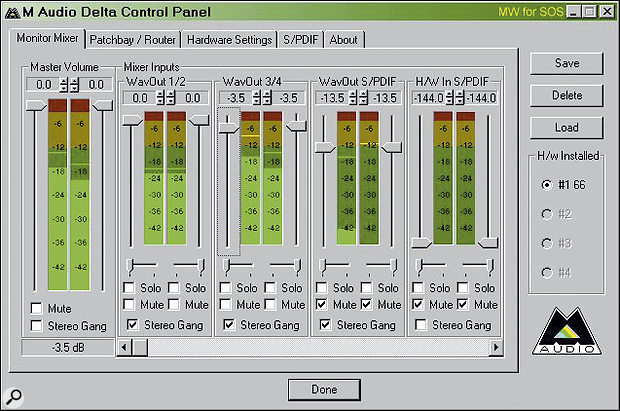
Task: Check right Solo for WavOut 1/2
Action: (174, 288)
